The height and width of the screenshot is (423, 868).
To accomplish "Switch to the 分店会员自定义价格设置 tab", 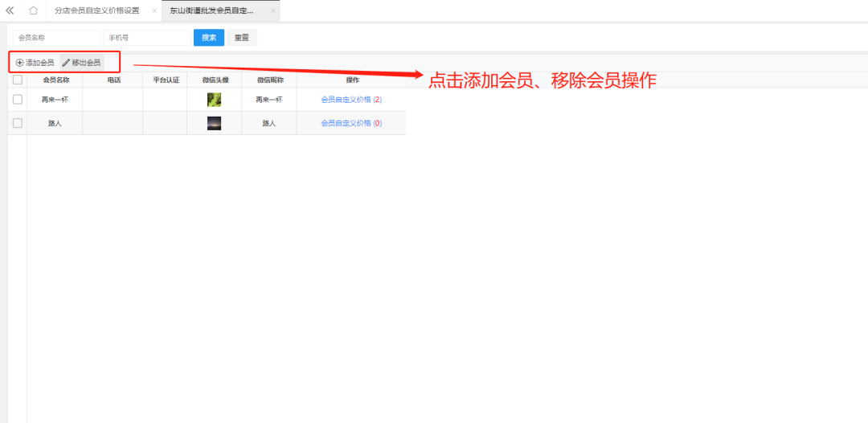I will point(96,10).
